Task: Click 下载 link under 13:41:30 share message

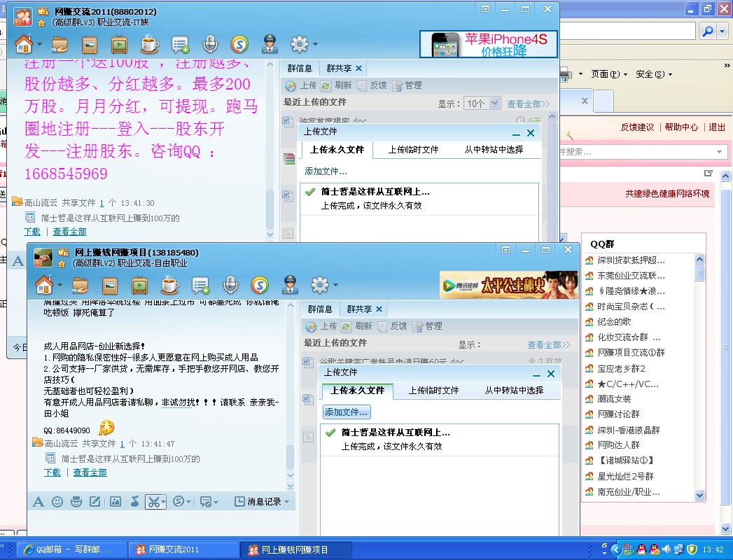Action: click(x=32, y=232)
